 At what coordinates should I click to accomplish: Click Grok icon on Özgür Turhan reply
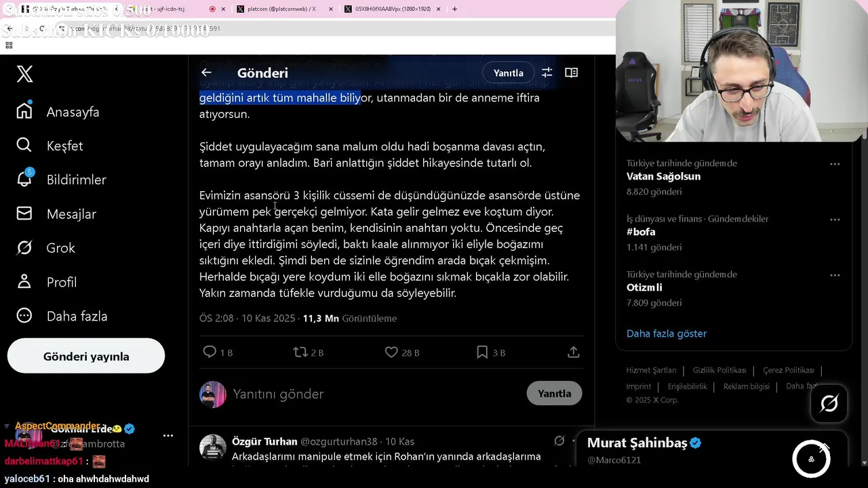pyautogui.click(x=559, y=441)
